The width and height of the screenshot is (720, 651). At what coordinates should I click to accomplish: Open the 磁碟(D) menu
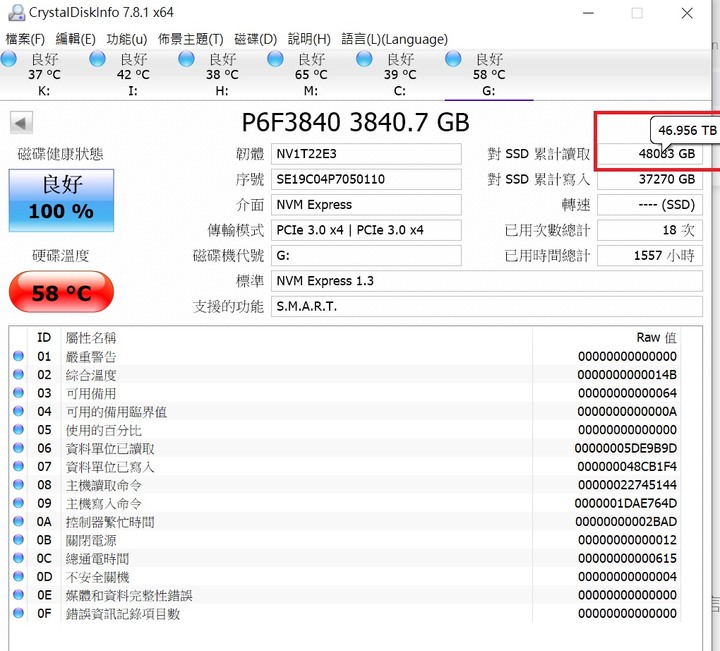click(x=255, y=39)
